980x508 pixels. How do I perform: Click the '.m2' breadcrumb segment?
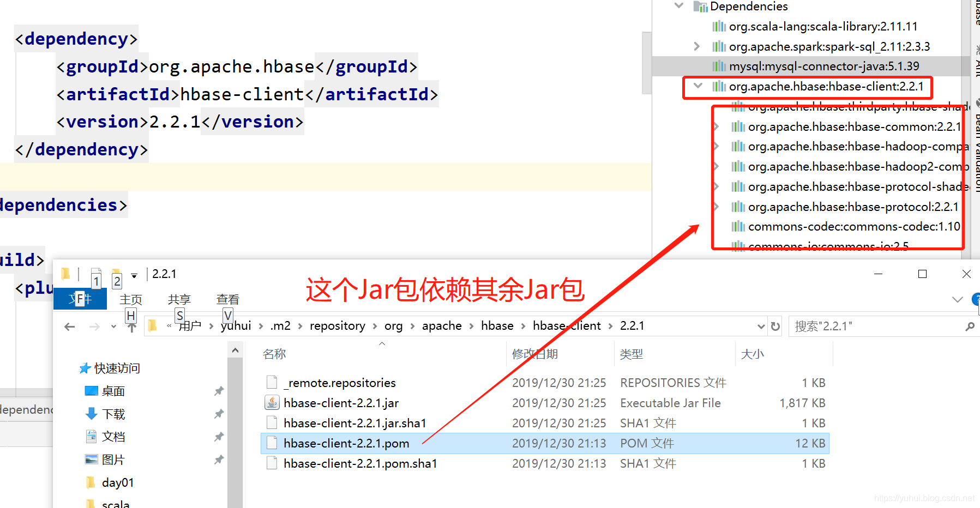tap(280, 326)
